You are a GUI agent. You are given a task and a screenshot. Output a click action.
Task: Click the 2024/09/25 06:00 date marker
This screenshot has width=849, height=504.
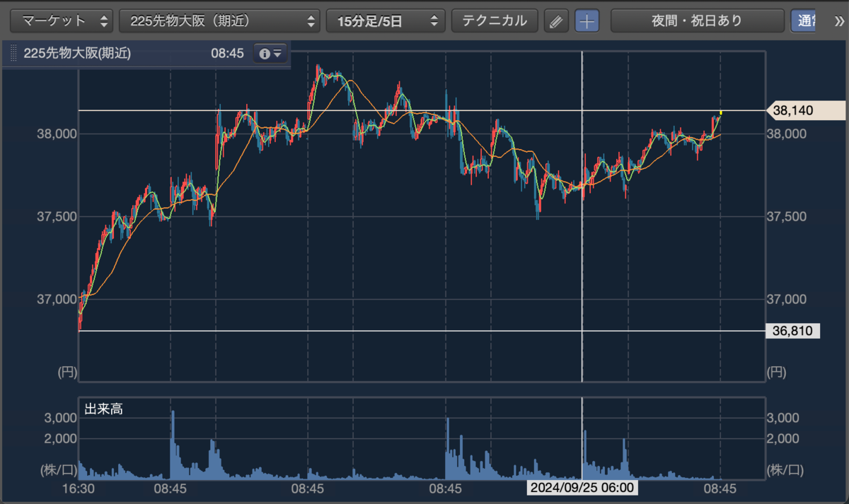tap(582, 488)
